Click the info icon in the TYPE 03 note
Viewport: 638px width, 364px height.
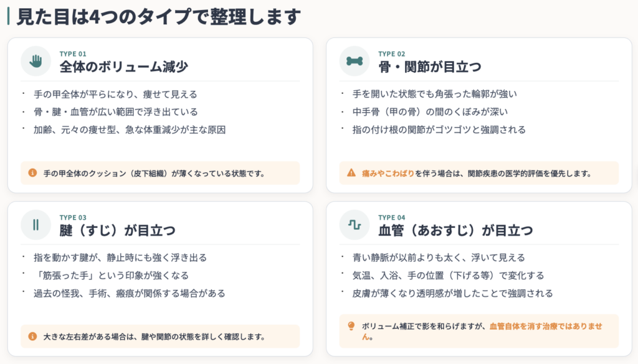point(32,337)
